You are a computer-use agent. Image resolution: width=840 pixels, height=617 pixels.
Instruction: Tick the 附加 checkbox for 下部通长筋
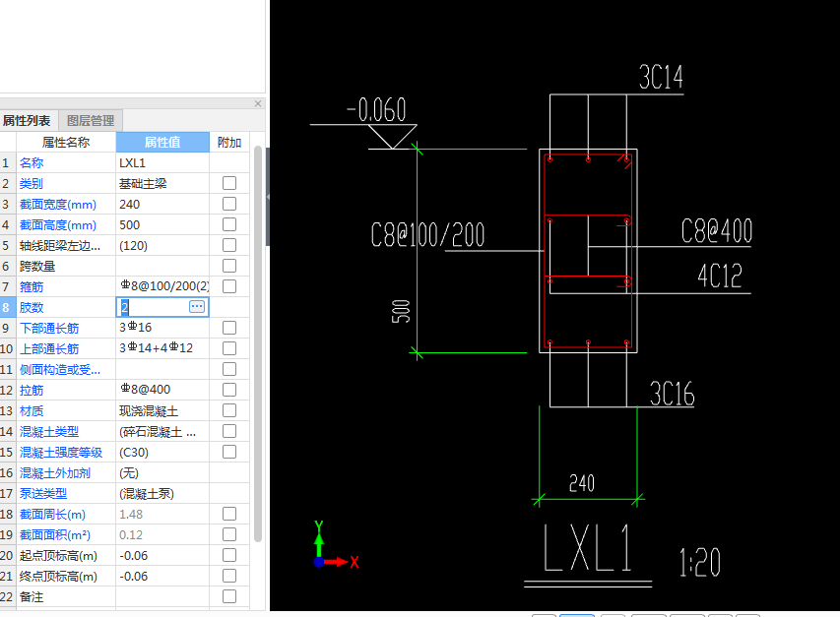[x=229, y=328]
